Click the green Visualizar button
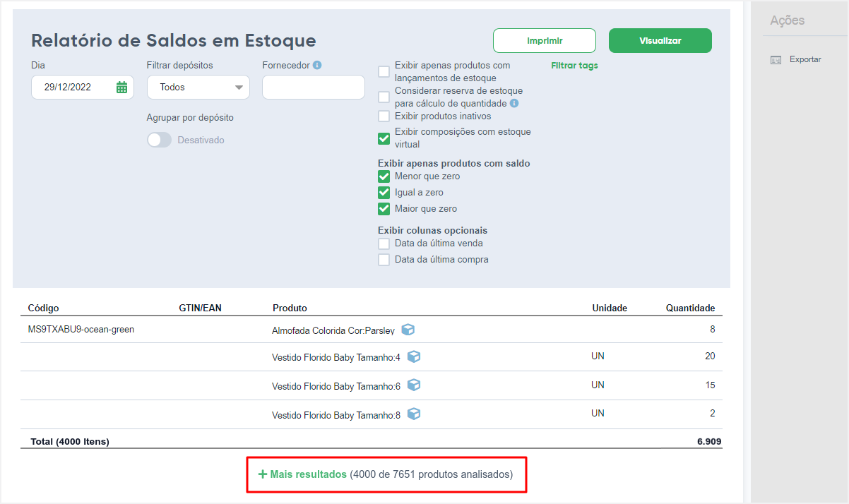The image size is (849, 504). pos(660,40)
